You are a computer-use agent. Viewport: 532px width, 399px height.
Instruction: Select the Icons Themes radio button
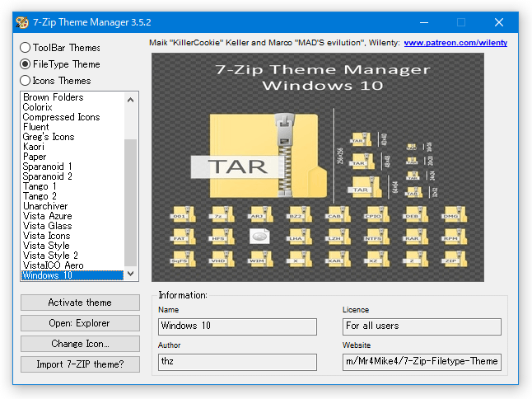(x=25, y=81)
